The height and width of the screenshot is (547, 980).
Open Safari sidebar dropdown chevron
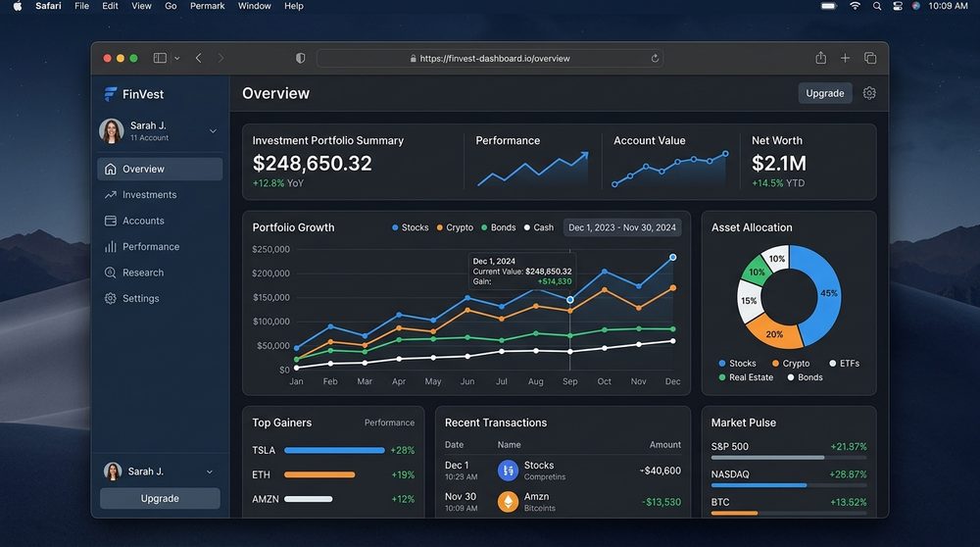point(176,58)
